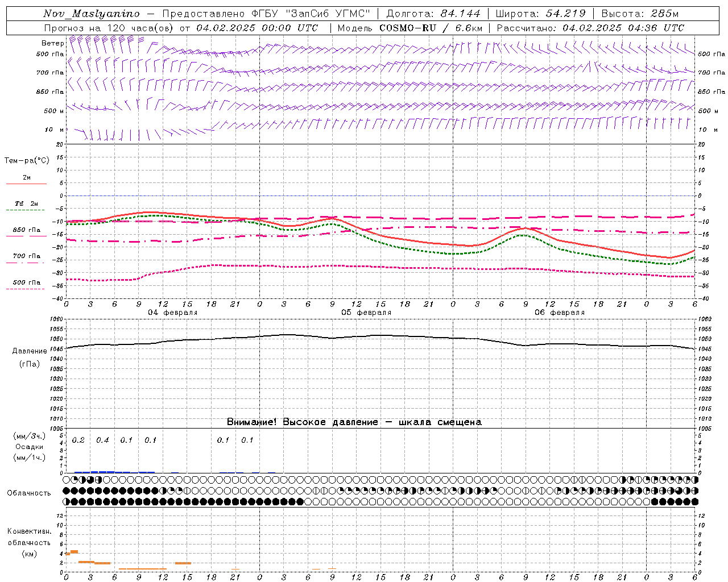Click the (км) unit under convective cloud label

[30, 554]
